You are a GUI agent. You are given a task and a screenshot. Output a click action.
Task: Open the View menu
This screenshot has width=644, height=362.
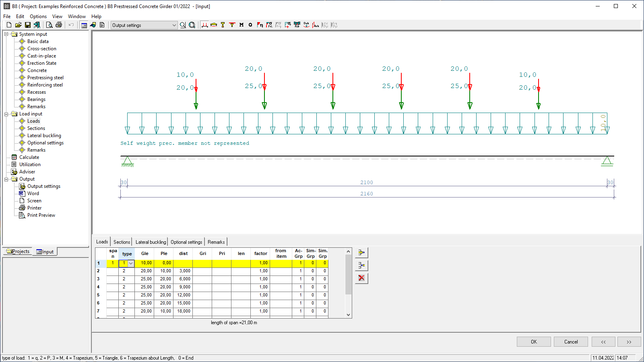point(57,16)
